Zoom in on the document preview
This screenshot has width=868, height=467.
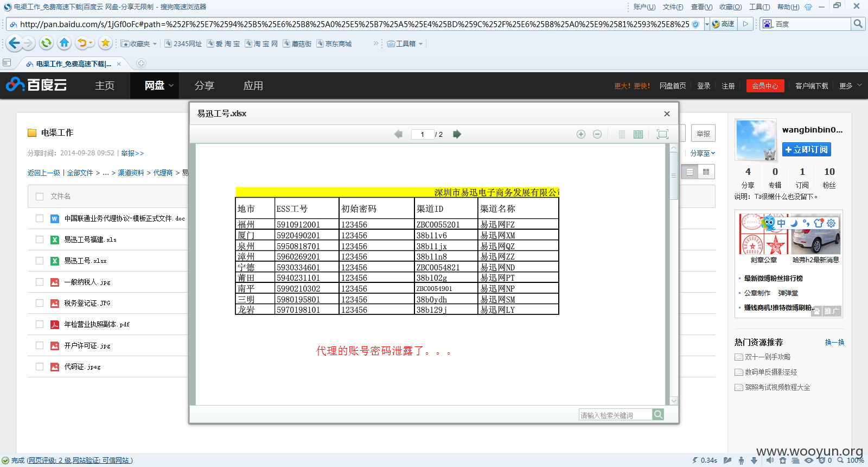point(581,134)
